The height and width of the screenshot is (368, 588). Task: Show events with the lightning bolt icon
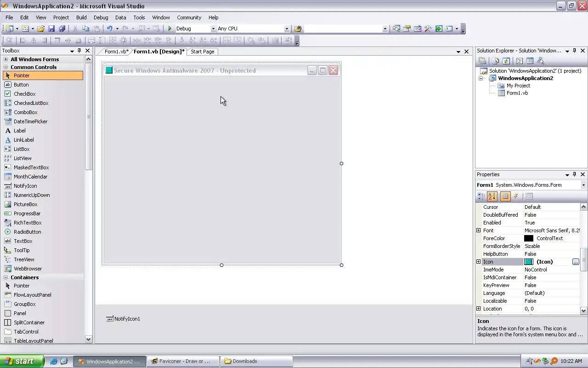click(516, 196)
